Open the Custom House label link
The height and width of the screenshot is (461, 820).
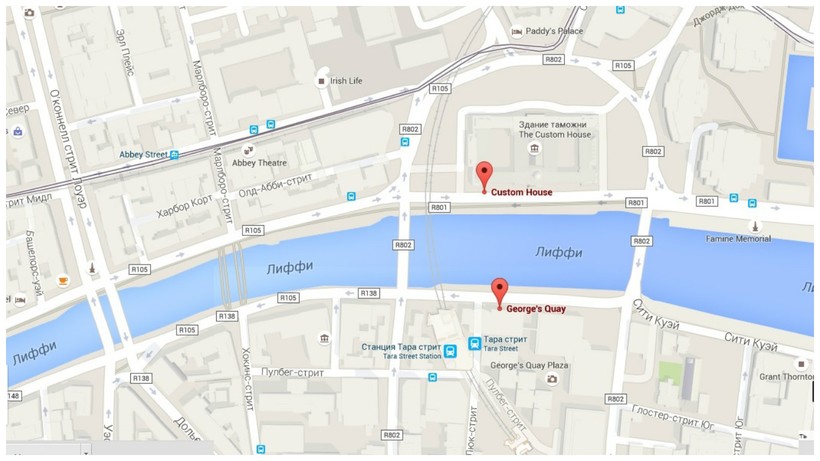coord(521,192)
